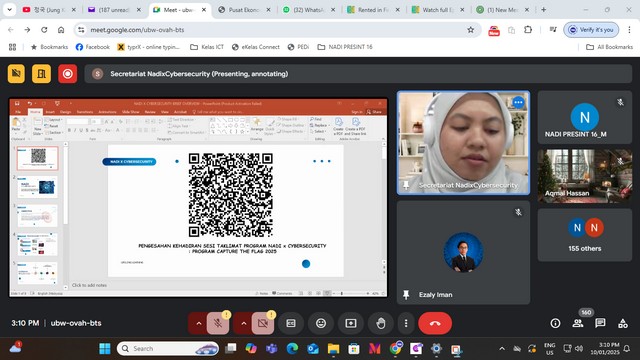Open media control icon in Chrome toolbar
Screen dimensions: 640x360
(x=553, y=30)
